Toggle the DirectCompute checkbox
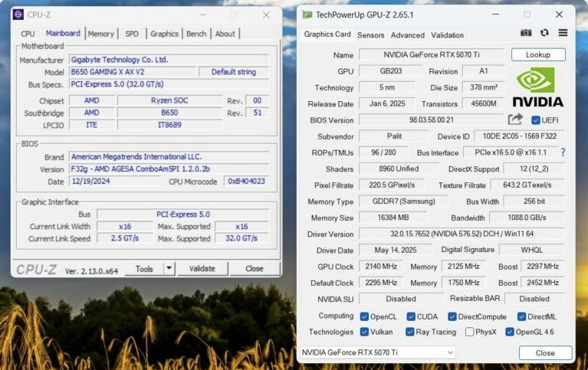The height and width of the screenshot is (370, 588). pyautogui.click(x=452, y=317)
